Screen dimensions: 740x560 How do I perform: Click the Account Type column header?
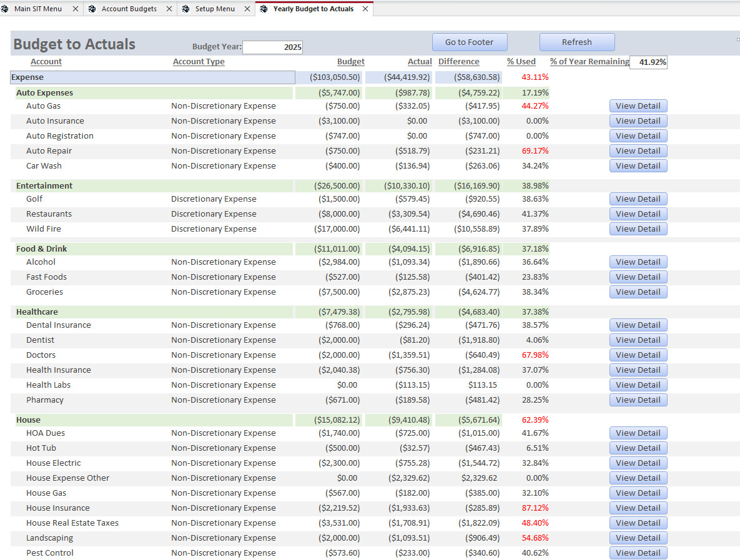coord(199,62)
